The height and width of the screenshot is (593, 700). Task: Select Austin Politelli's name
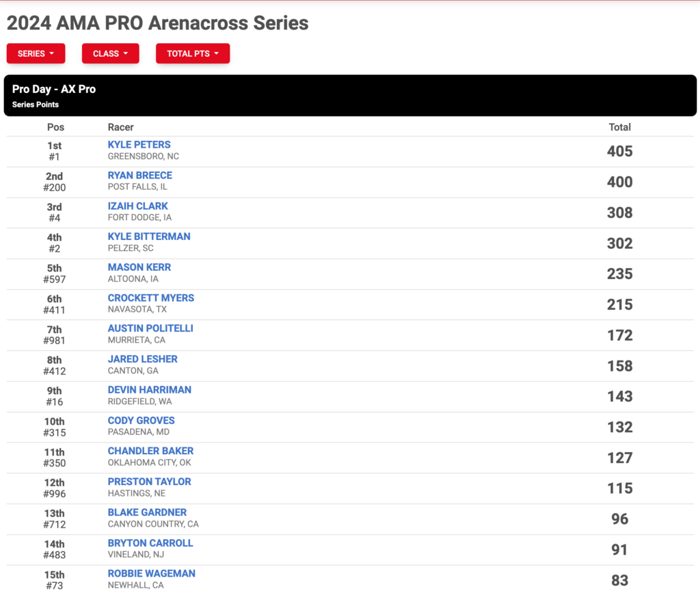[150, 329]
